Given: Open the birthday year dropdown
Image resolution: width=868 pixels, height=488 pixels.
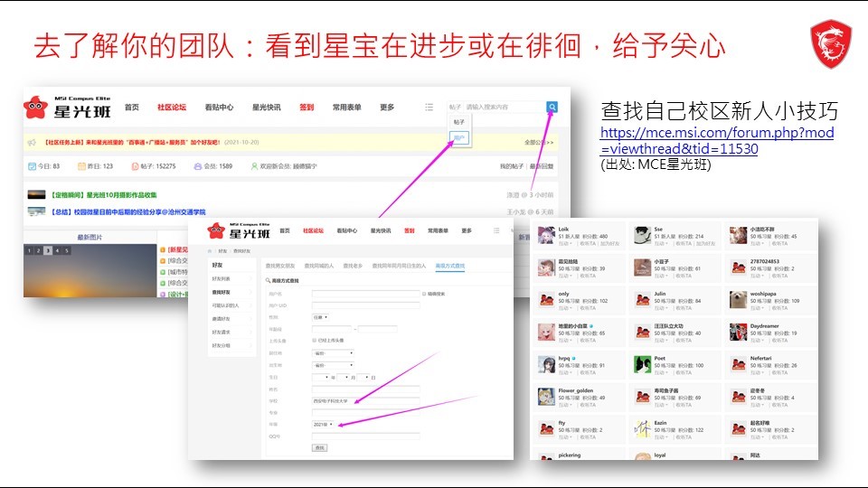Looking at the screenshot, I should pyautogui.click(x=320, y=378).
